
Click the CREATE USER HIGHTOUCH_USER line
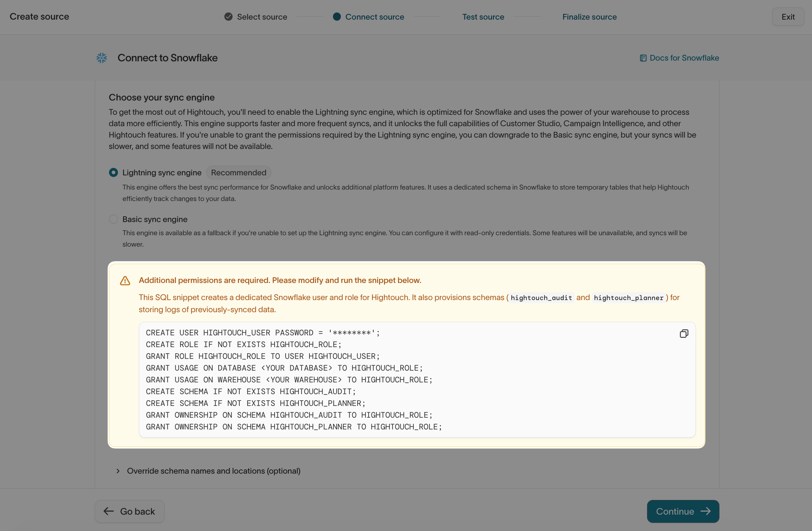click(x=263, y=333)
